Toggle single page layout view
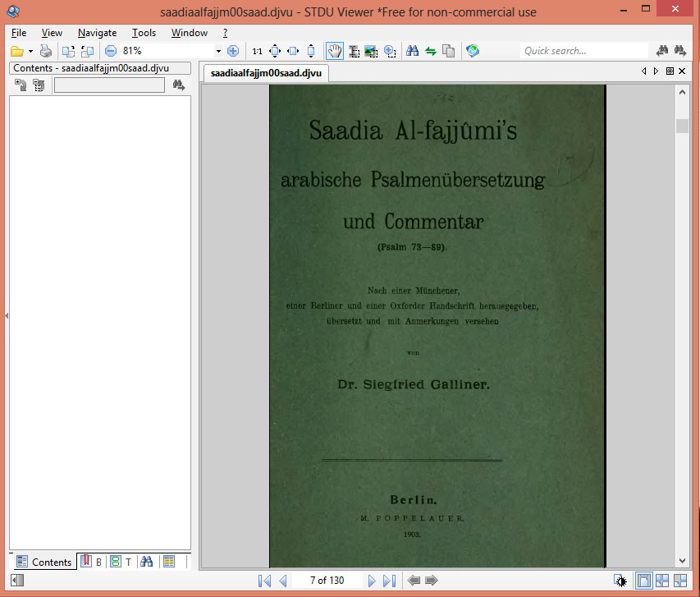The width and height of the screenshot is (700, 597). point(644,581)
